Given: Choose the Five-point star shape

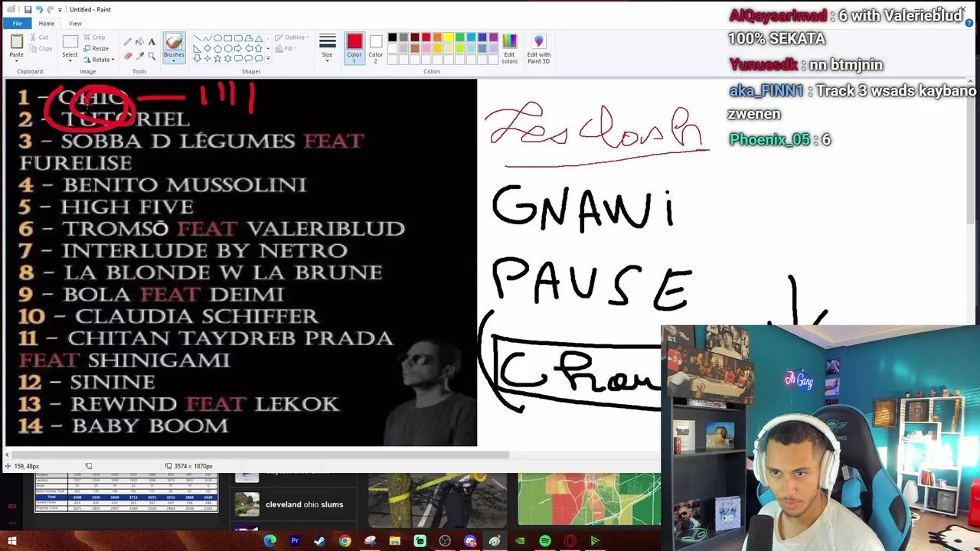Looking at the screenshot, I should pyautogui.click(x=217, y=58).
